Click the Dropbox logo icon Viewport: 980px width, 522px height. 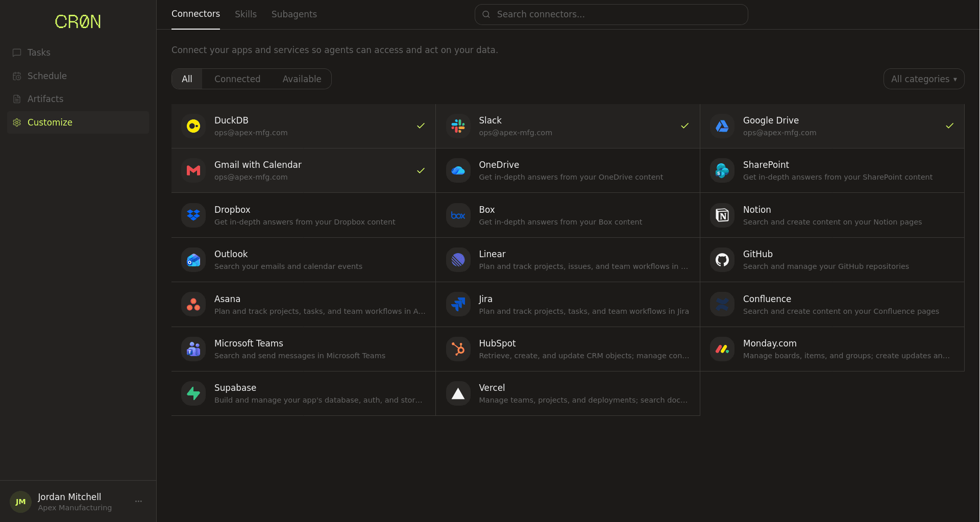[193, 215]
